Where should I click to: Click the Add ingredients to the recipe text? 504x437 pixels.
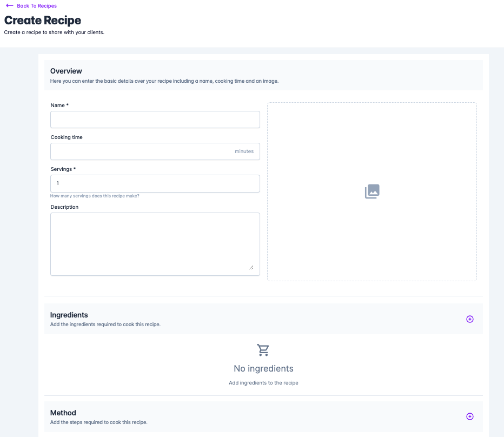point(263,383)
